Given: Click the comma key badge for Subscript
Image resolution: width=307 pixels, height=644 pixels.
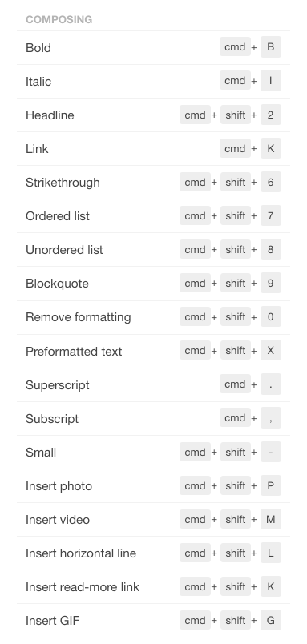Looking at the screenshot, I should click(270, 417).
